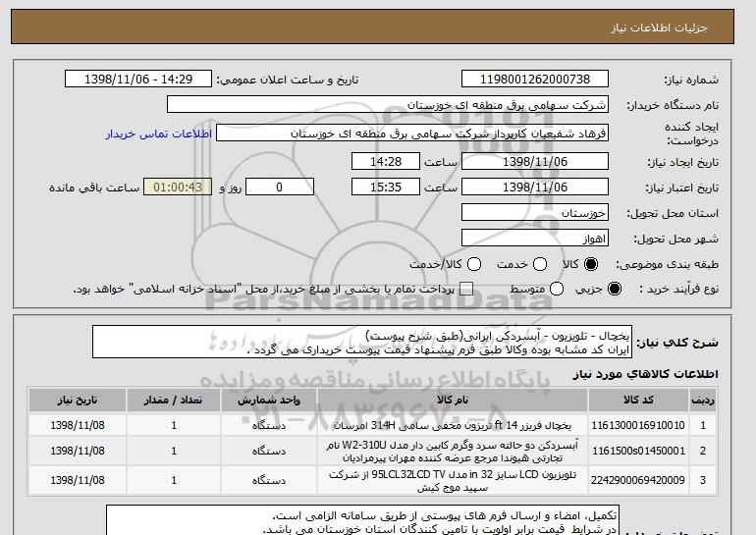
Task: Click the تاریخ نیاز column header
Action: pyautogui.click(x=78, y=401)
